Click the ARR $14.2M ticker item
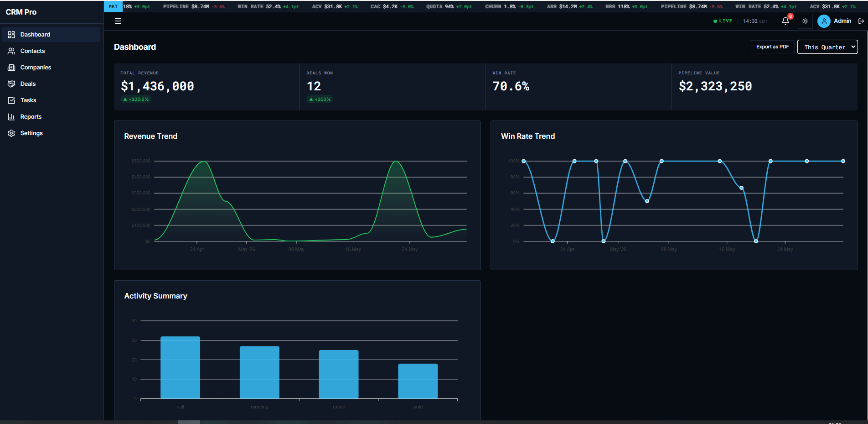Screen dimensions: 868x424 570,7
